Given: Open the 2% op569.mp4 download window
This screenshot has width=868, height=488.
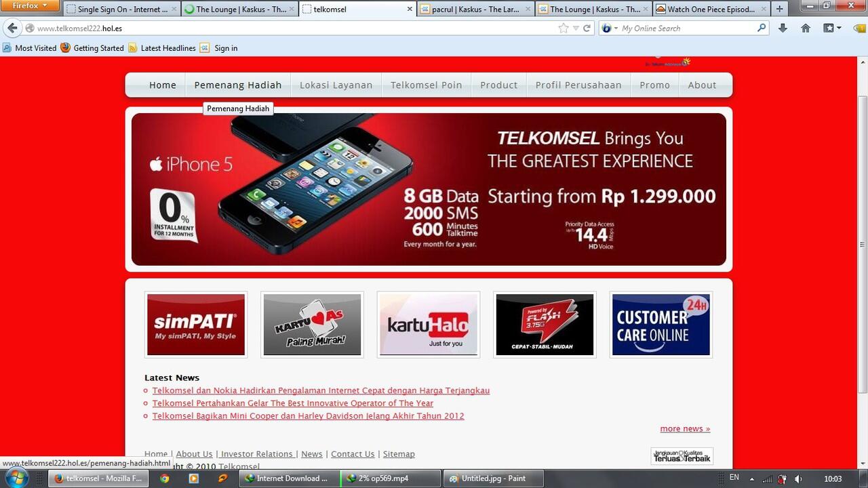Looking at the screenshot, I should [x=390, y=479].
